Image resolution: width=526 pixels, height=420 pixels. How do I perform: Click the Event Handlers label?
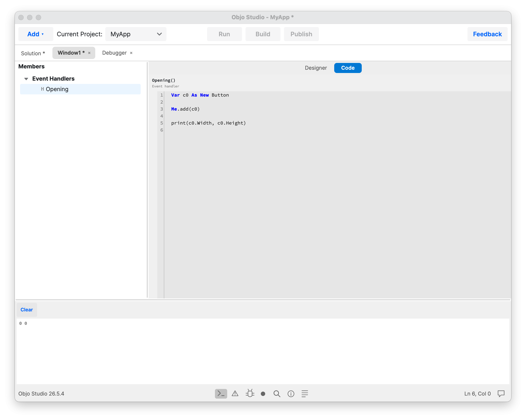pyautogui.click(x=53, y=79)
